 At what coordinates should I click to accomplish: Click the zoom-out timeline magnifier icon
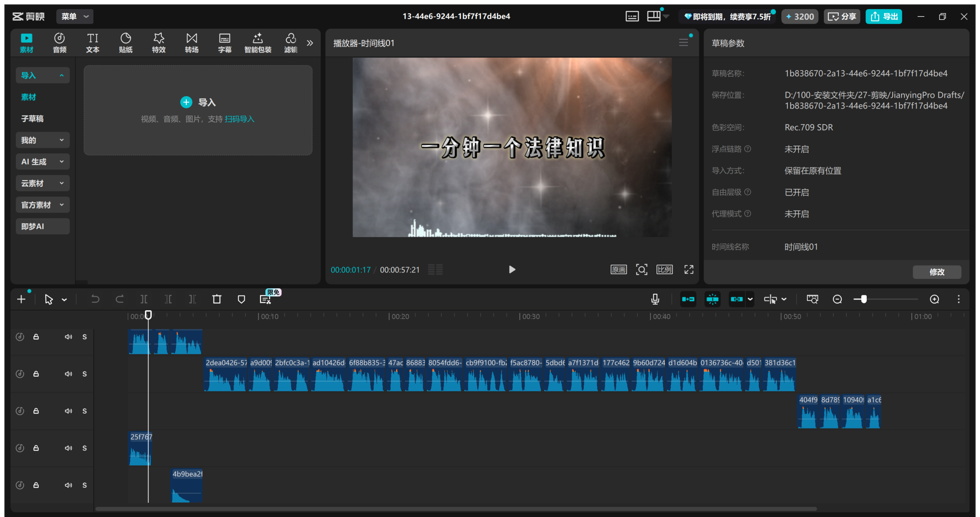point(837,299)
